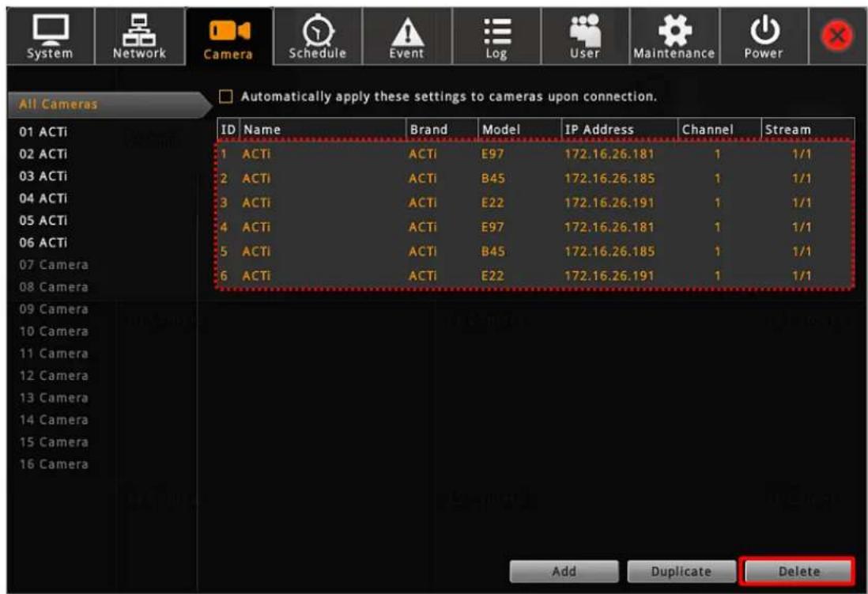Select 05 ACTi in camera list
This screenshot has width=868, height=594.
click(43, 221)
